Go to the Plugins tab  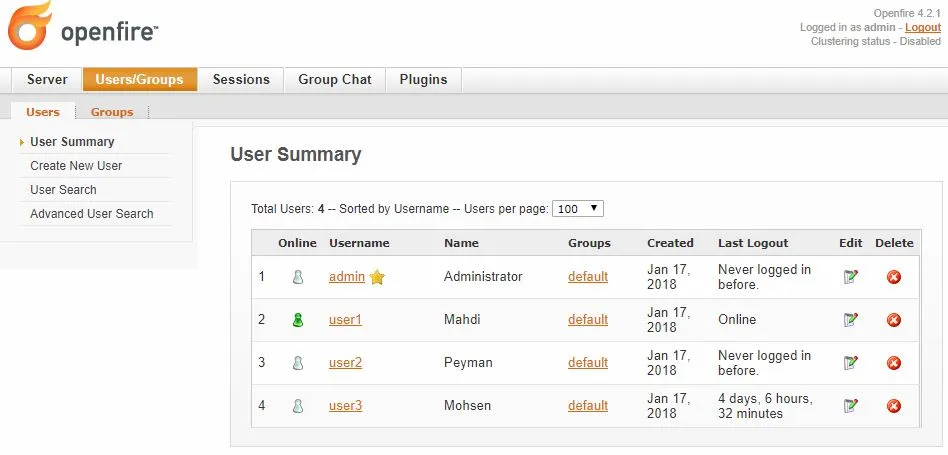(423, 80)
